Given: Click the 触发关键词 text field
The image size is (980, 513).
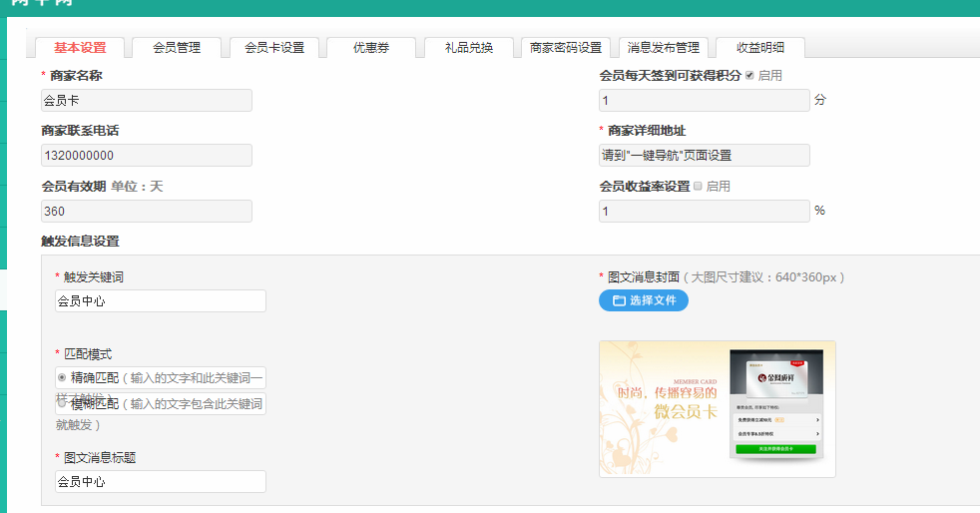Looking at the screenshot, I should 161,300.
